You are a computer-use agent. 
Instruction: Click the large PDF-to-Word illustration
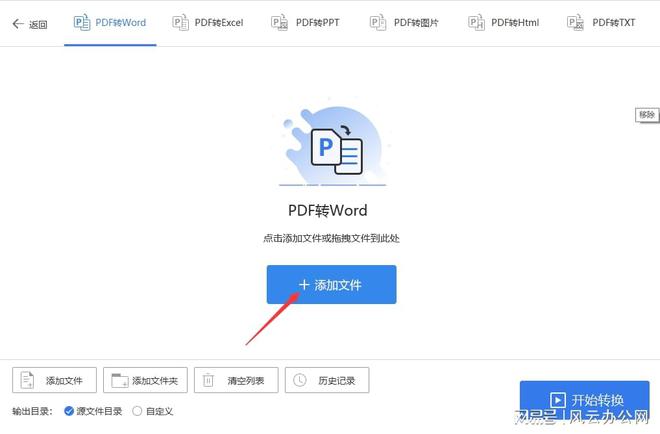(332, 144)
